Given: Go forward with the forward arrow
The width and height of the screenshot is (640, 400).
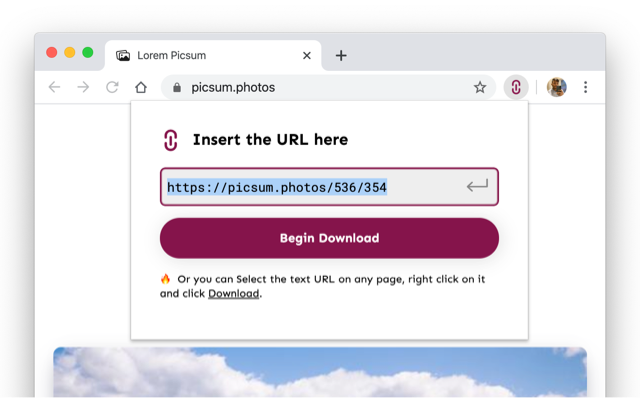Looking at the screenshot, I should click(83, 87).
